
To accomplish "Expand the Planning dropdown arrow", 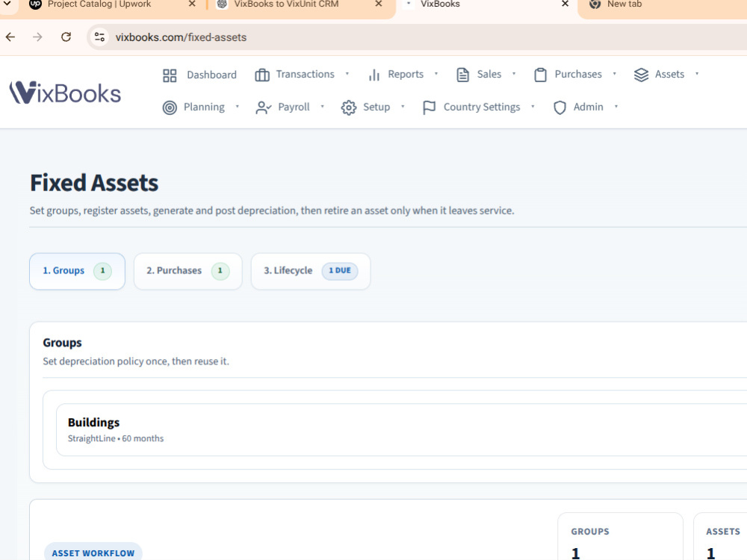I will pyautogui.click(x=238, y=107).
